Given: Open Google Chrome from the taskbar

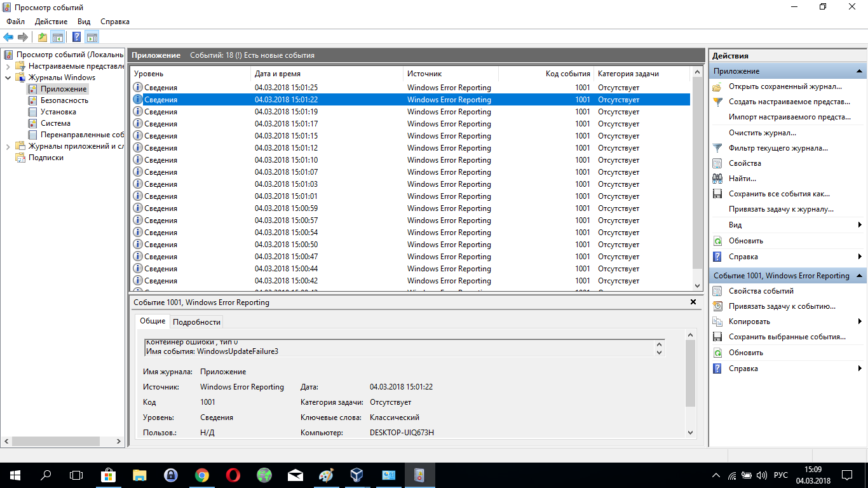Looking at the screenshot, I should pos(202,475).
